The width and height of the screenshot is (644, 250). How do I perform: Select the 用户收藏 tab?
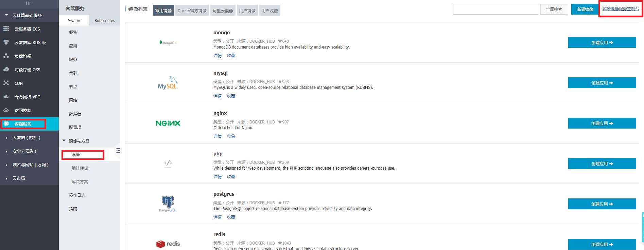click(x=270, y=11)
